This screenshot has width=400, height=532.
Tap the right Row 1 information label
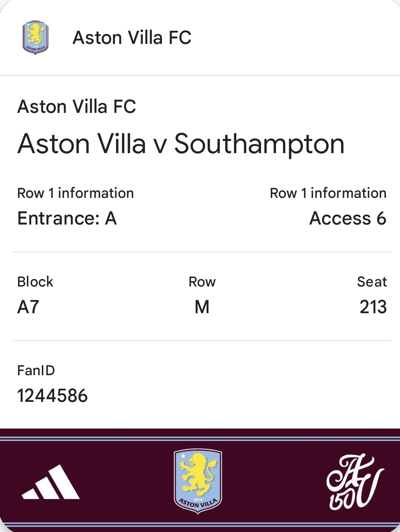328,193
